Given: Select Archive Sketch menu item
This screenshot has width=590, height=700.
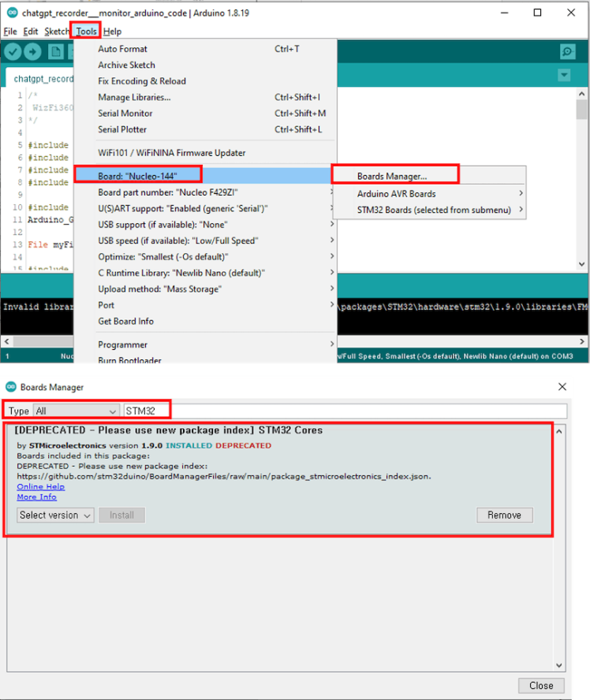Looking at the screenshot, I should pyautogui.click(x=205, y=65).
